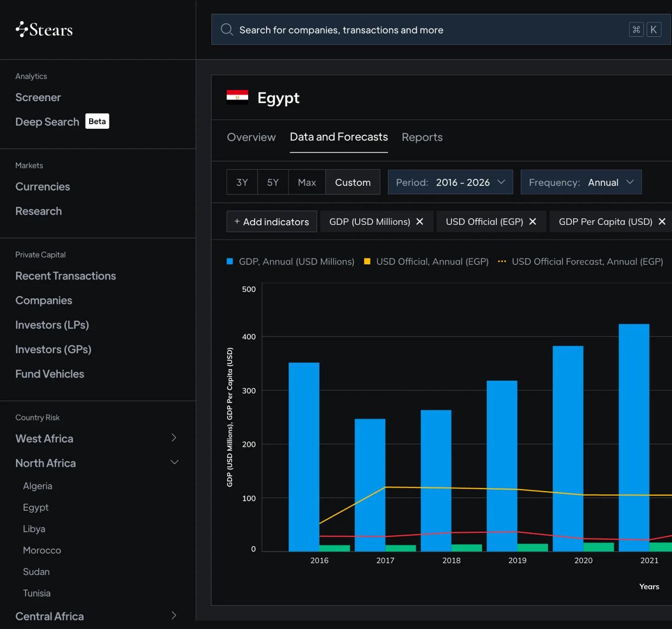Remove the USD Official (EGP) indicator
The height and width of the screenshot is (629, 672).
(533, 222)
